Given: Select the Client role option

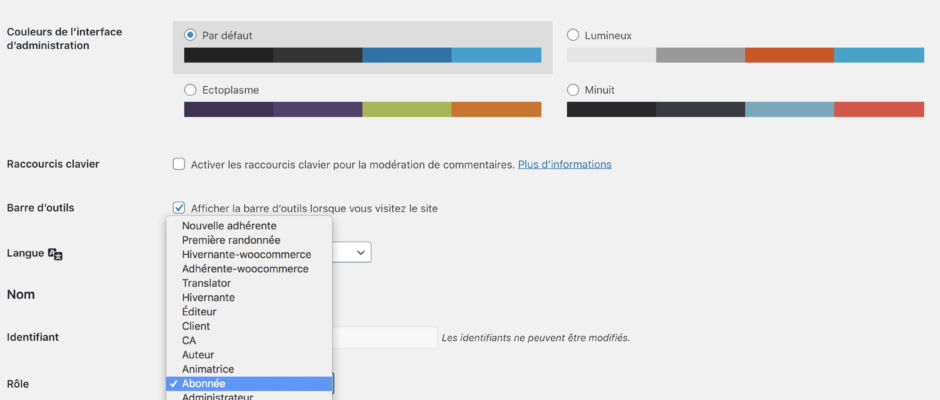Looking at the screenshot, I should click(x=196, y=326).
